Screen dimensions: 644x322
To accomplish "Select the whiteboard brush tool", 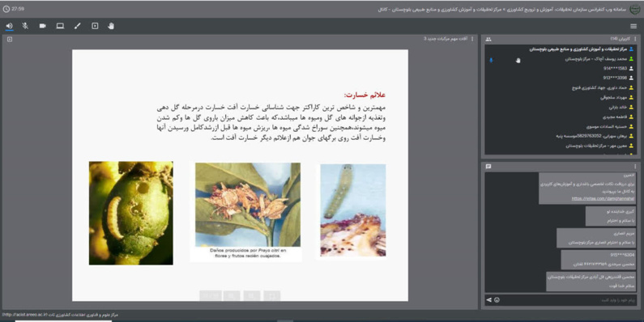I will [x=77, y=26].
